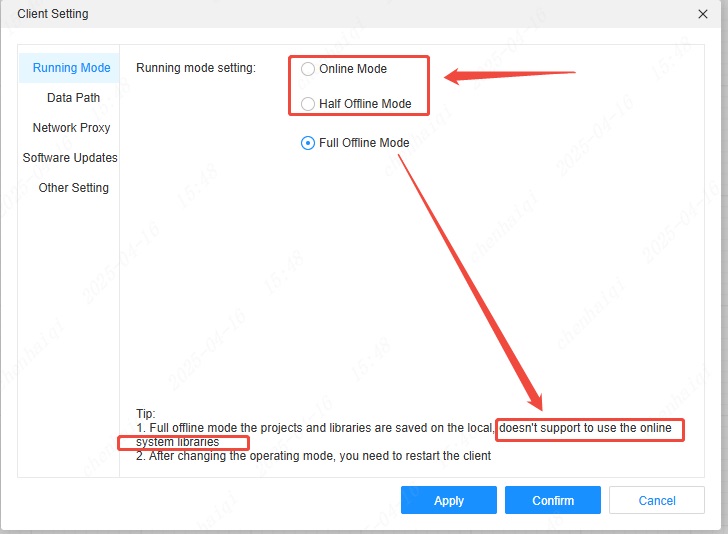Image resolution: width=728 pixels, height=534 pixels.
Task: Click the 'Half Offline Mode' label text
Action: 365,104
